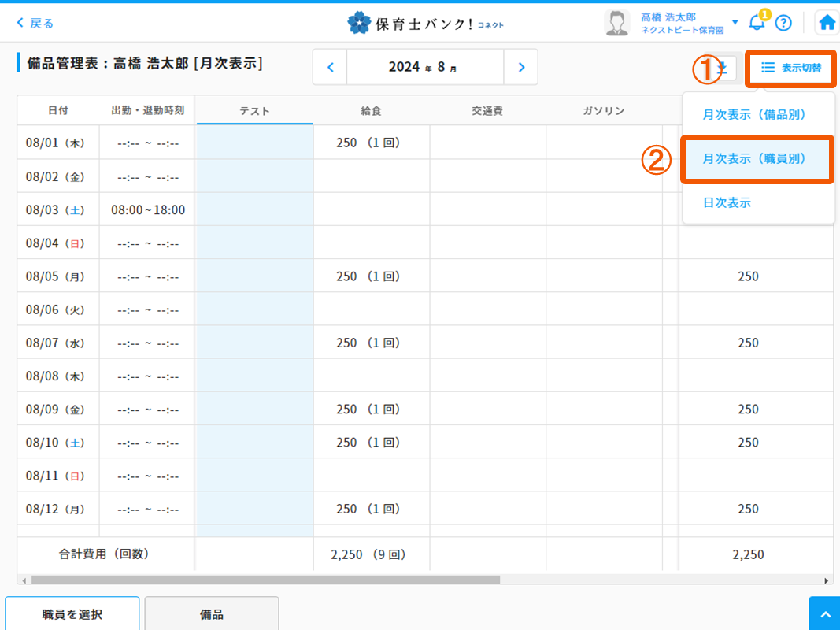Select 月次表示（備品別） menu option
Image resolution: width=840 pixels, height=630 pixels.
pyautogui.click(x=754, y=115)
